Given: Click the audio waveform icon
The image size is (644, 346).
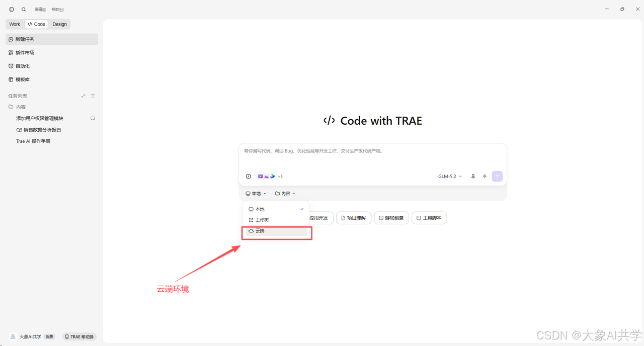Looking at the screenshot, I should (x=485, y=177).
